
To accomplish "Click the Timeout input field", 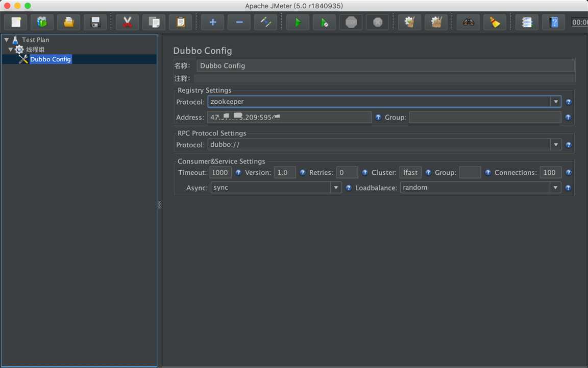I will pos(220,172).
